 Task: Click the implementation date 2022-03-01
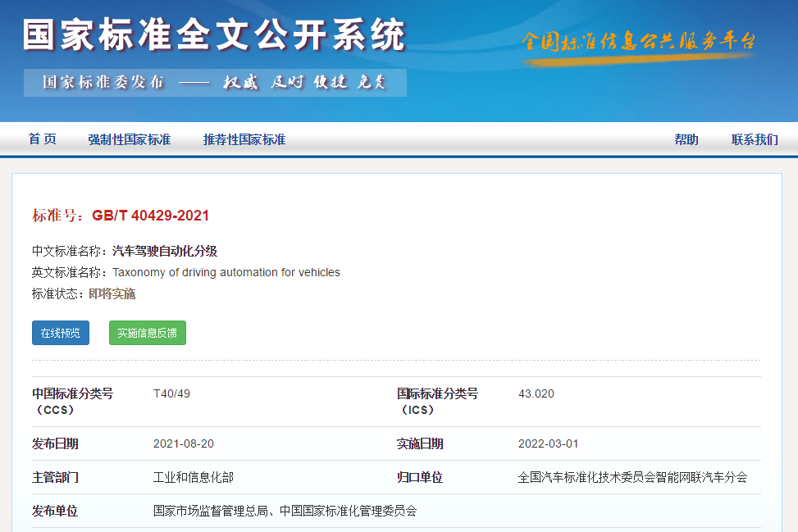[x=548, y=443]
